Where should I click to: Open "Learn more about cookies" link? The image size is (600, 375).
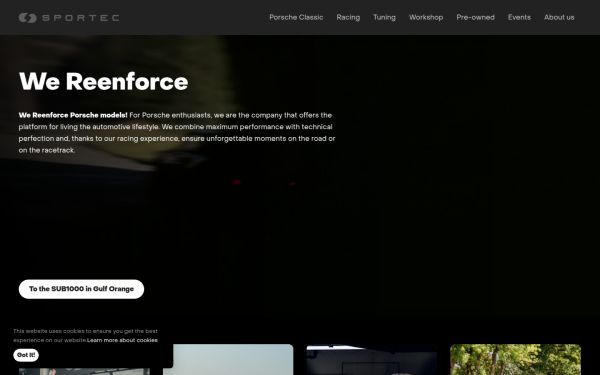tap(122, 340)
